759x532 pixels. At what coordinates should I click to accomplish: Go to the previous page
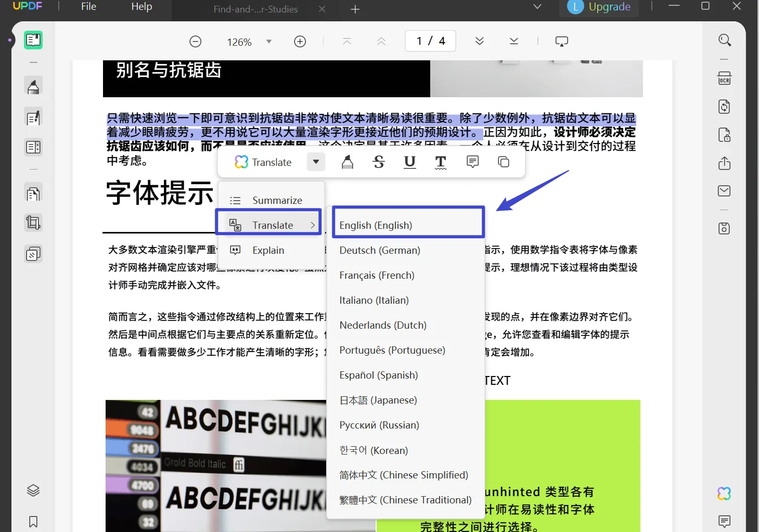(381, 42)
